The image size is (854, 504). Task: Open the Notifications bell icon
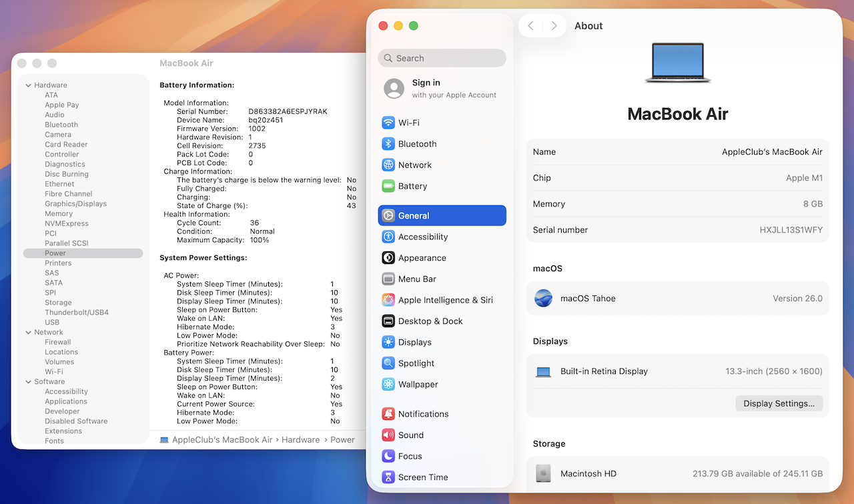point(388,414)
